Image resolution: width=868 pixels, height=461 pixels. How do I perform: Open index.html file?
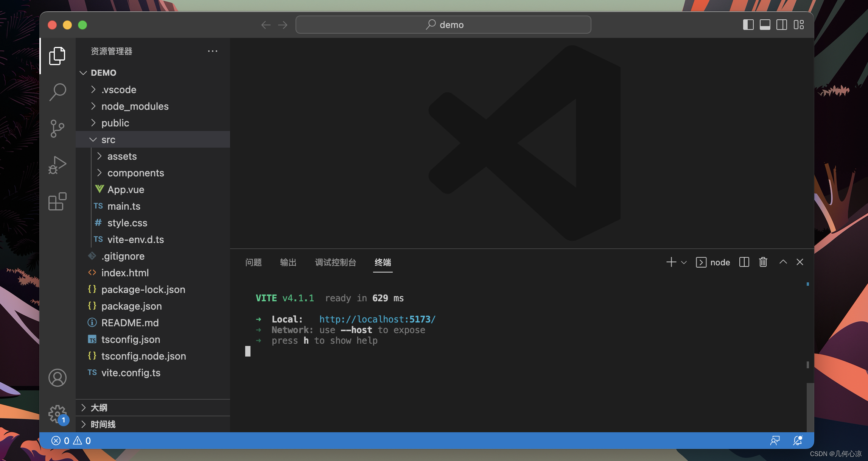(153, 273)
